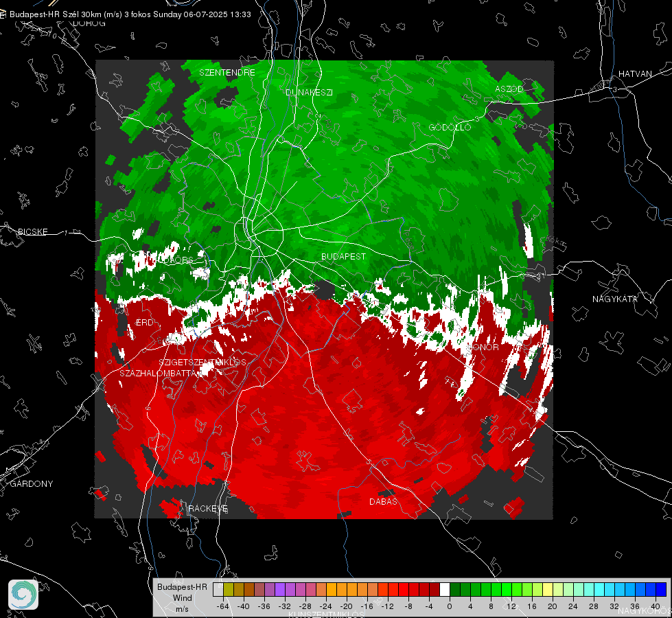Image resolution: width=672 pixels, height=618 pixels.
Task: Select the DABAS map label
Action: pos(383,501)
